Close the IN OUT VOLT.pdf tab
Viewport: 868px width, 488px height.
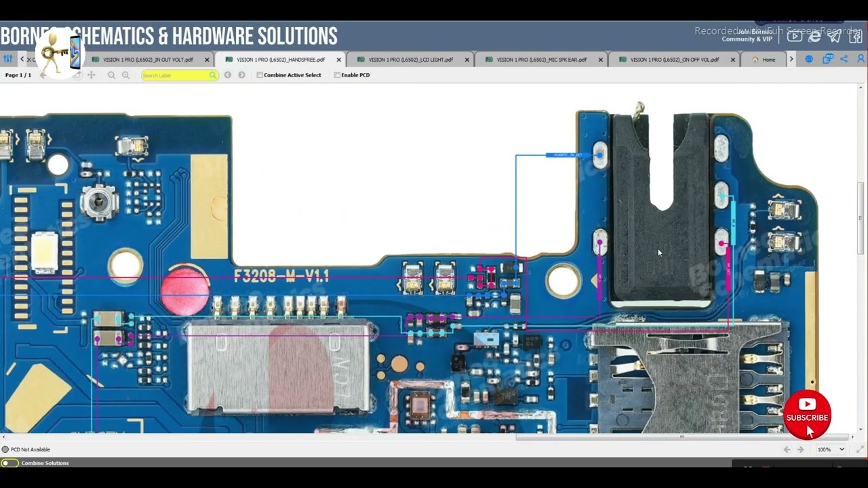coord(207,60)
